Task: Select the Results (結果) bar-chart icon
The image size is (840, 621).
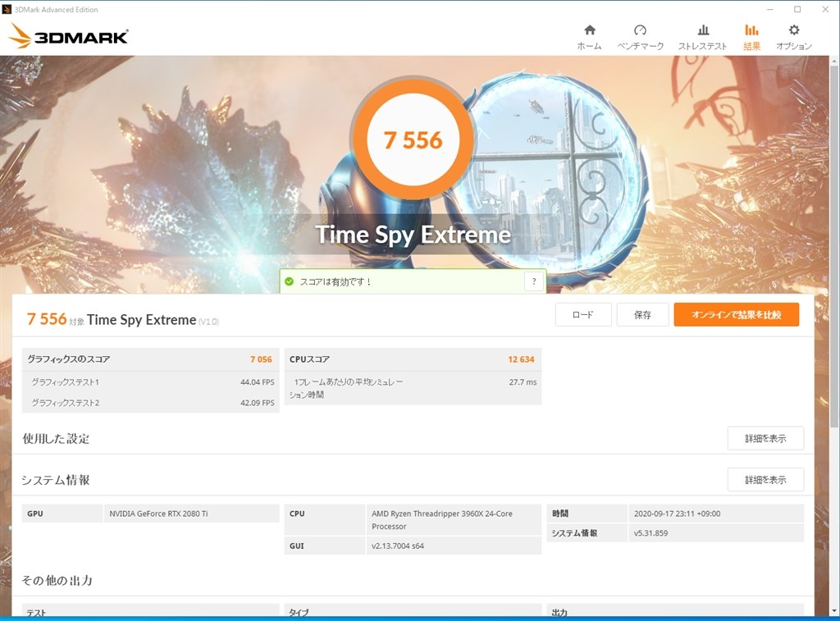Action: [x=751, y=30]
